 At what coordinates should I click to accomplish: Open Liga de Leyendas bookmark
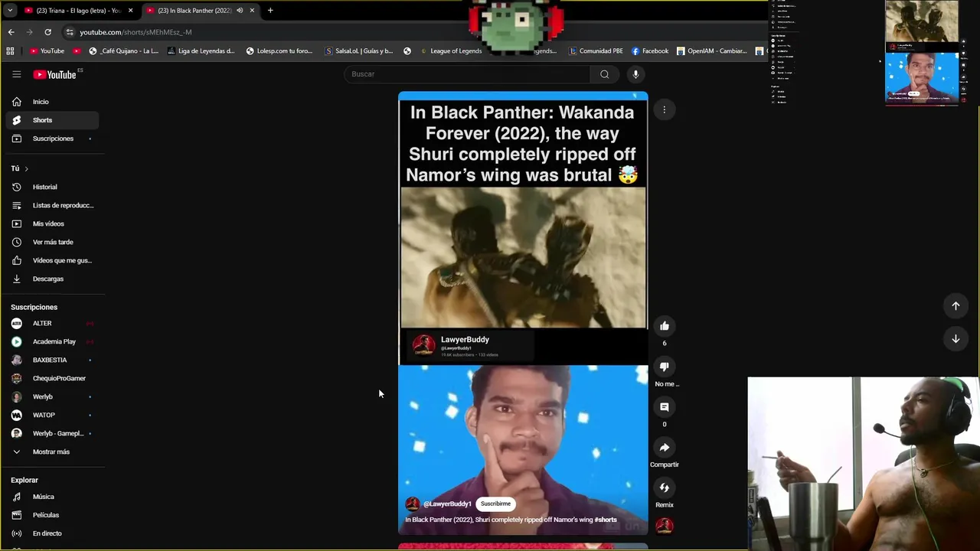point(201,51)
